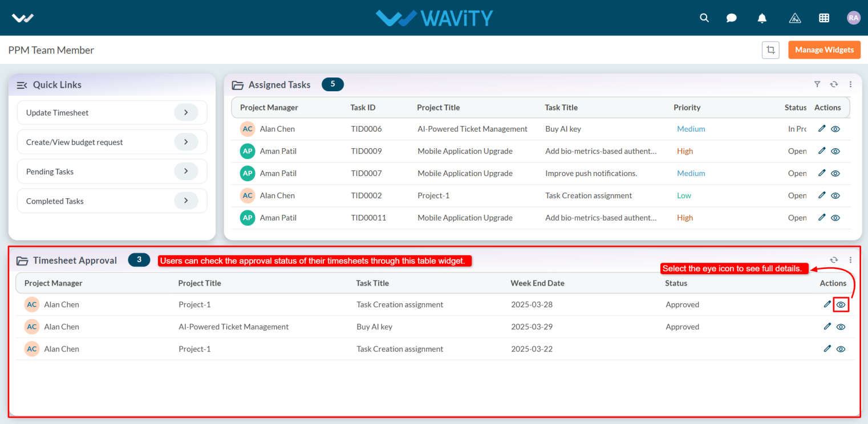Edit the 2025-03-22 timesheet entry
Image resolution: width=868 pixels, height=424 pixels.
tap(828, 349)
